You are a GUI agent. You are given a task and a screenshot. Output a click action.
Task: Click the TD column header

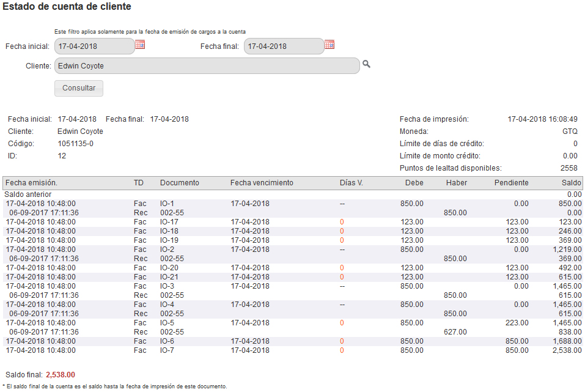point(139,183)
